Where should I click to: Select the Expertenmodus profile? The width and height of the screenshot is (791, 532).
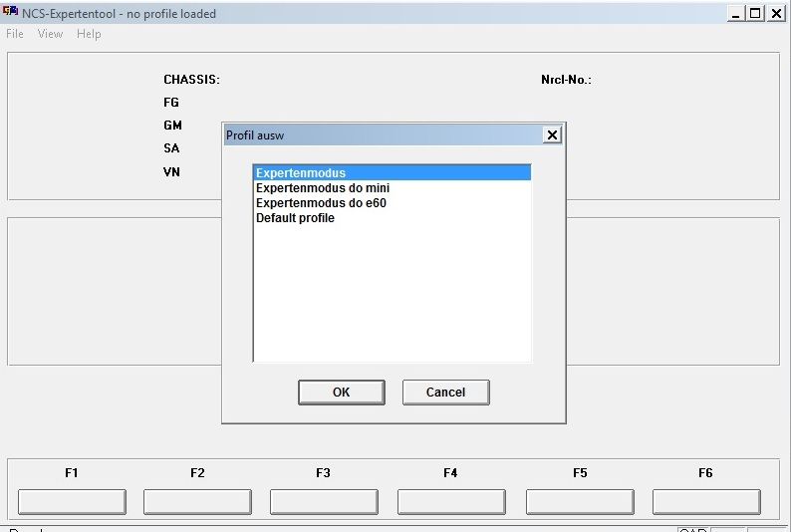[x=392, y=173]
